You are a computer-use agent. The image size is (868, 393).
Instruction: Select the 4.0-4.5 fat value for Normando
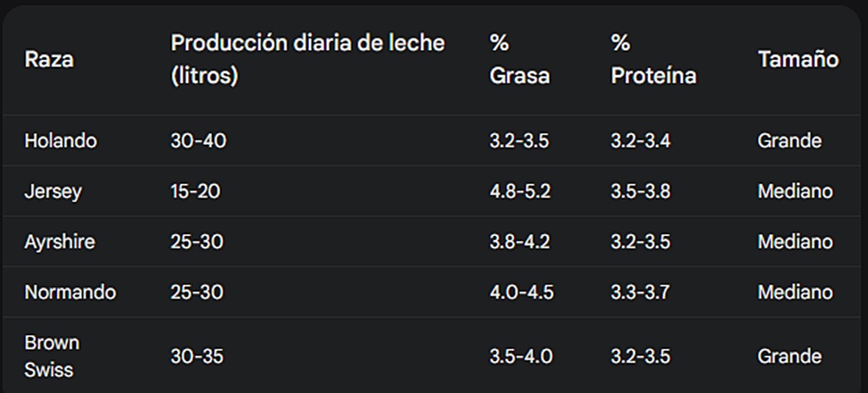coord(522,291)
